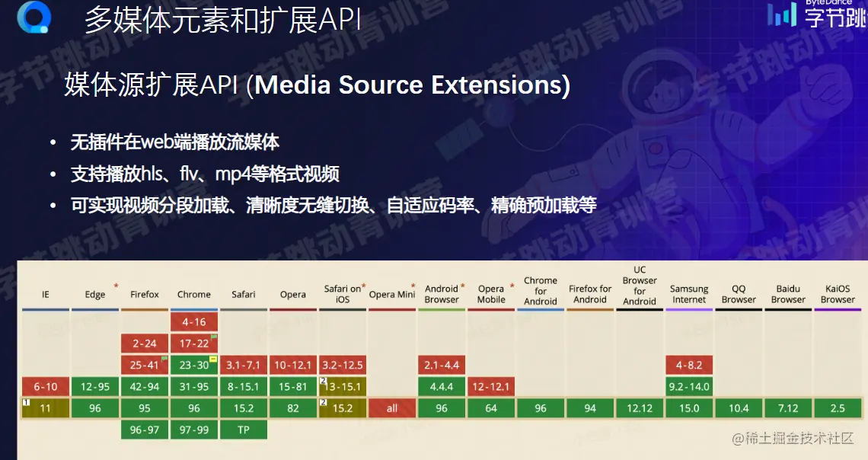868x460 pixels.
Task: Click the red Chrome 4-16 cell
Action: (193, 321)
